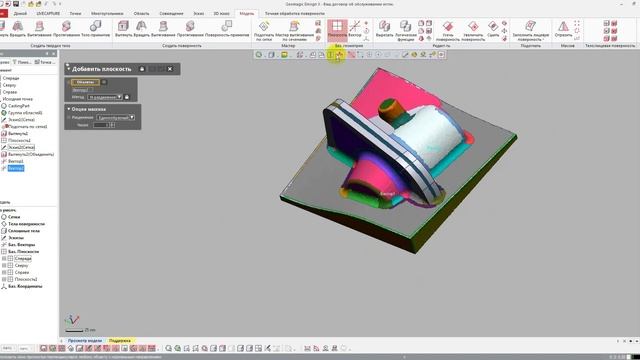Collapse the Добавить плоскость dialog header arrow
The image size is (640, 360).
point(68,69)
